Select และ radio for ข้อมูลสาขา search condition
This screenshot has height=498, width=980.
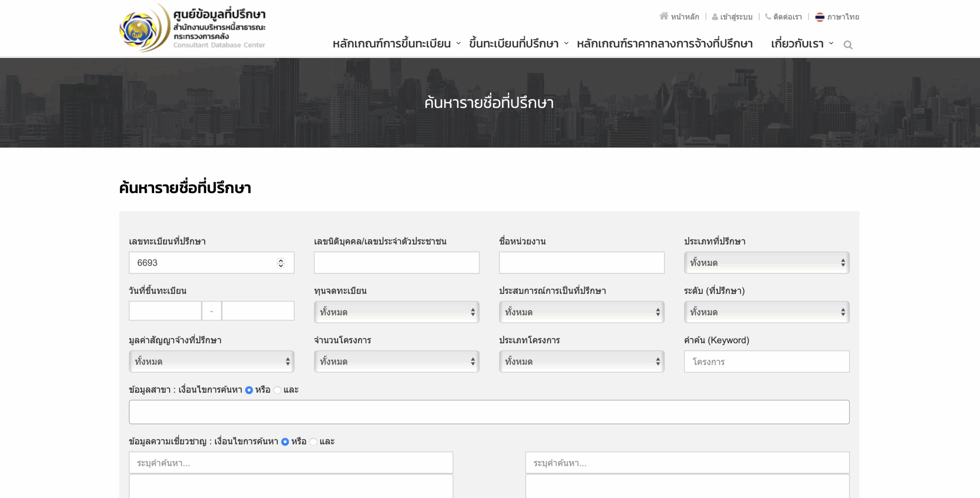tap(277, 390)
